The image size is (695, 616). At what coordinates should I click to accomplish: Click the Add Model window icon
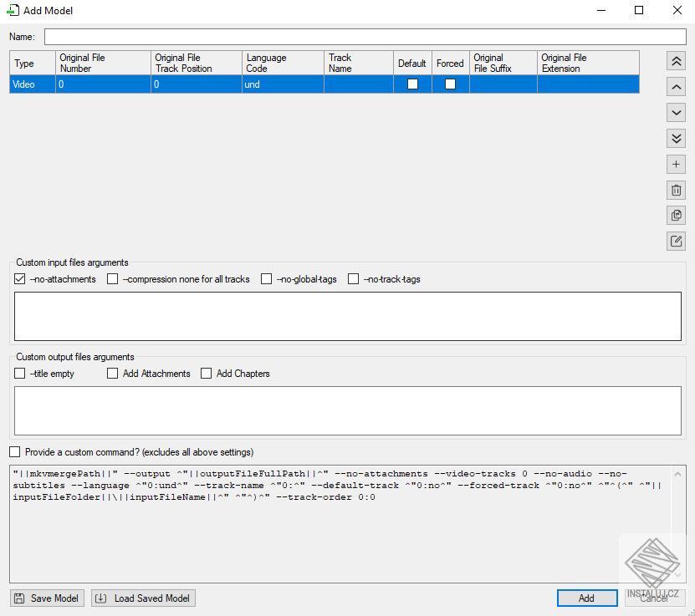[x=13, y=10]
